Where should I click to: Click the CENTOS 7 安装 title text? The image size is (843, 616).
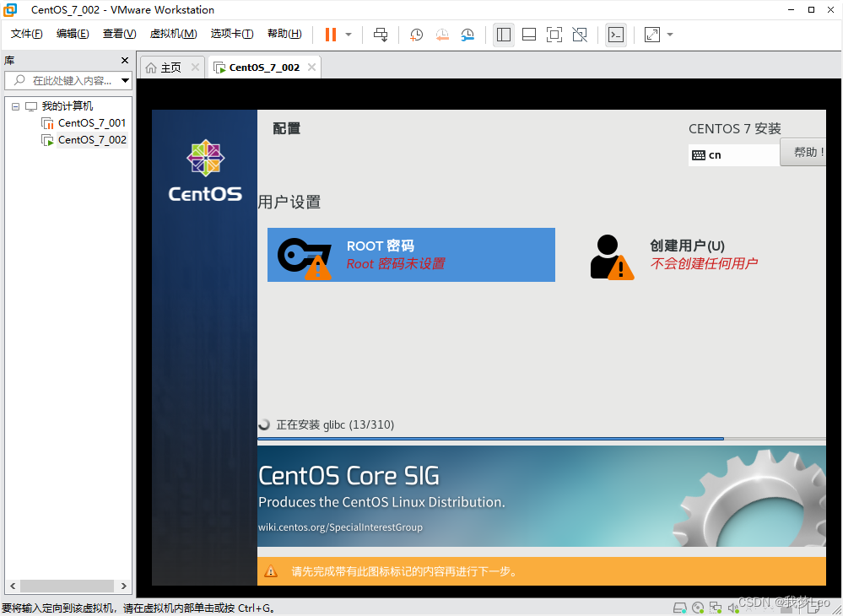coord(735,129)
